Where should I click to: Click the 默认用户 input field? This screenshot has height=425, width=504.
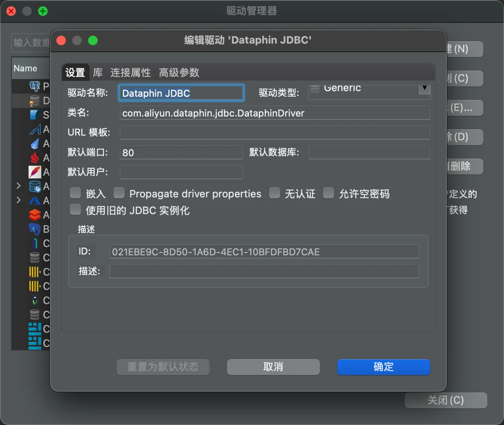click(x=181, y=172)
